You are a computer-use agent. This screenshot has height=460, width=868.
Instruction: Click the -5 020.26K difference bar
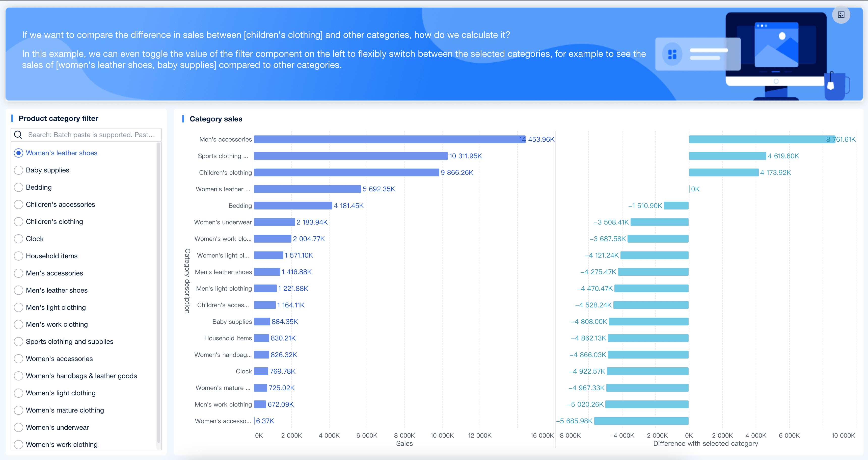647,404
